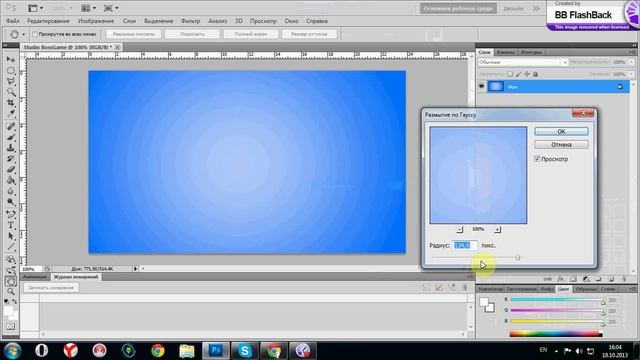The image size is (640, 360).
Task: Select the History Brush tool
Action: (x=11, y=159)
